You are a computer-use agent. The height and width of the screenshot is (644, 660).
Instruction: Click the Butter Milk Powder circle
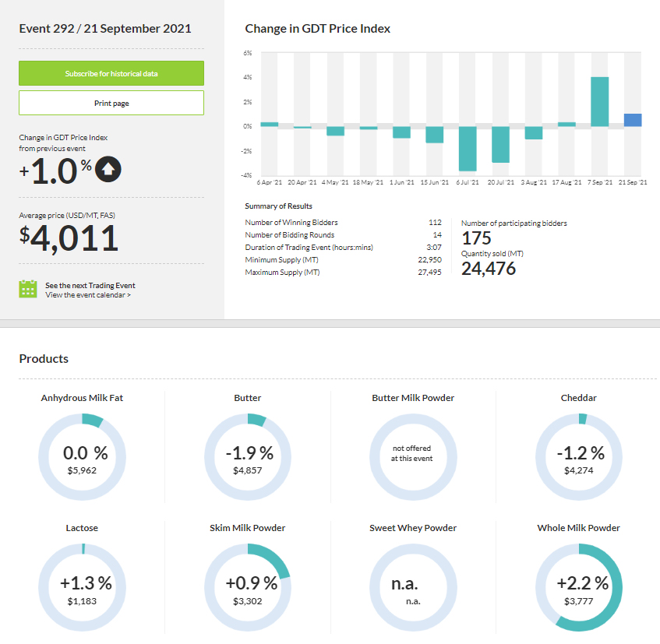tap(413, 457)
